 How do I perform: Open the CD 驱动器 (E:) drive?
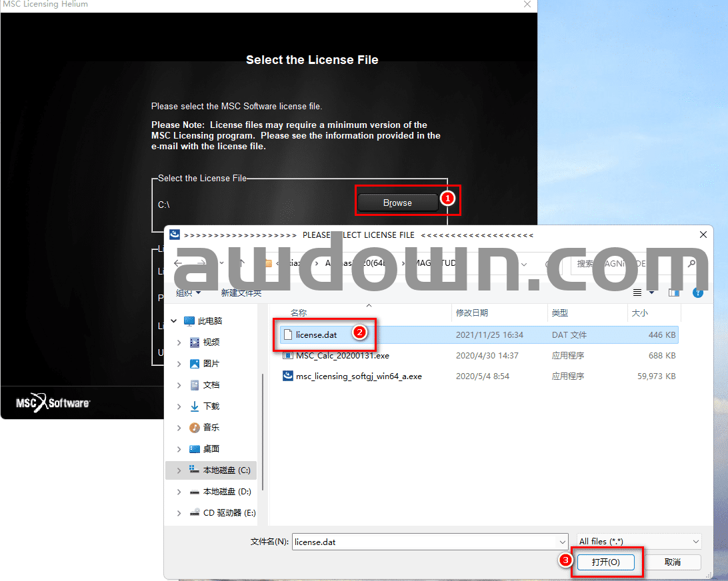(x=229, y=513)
